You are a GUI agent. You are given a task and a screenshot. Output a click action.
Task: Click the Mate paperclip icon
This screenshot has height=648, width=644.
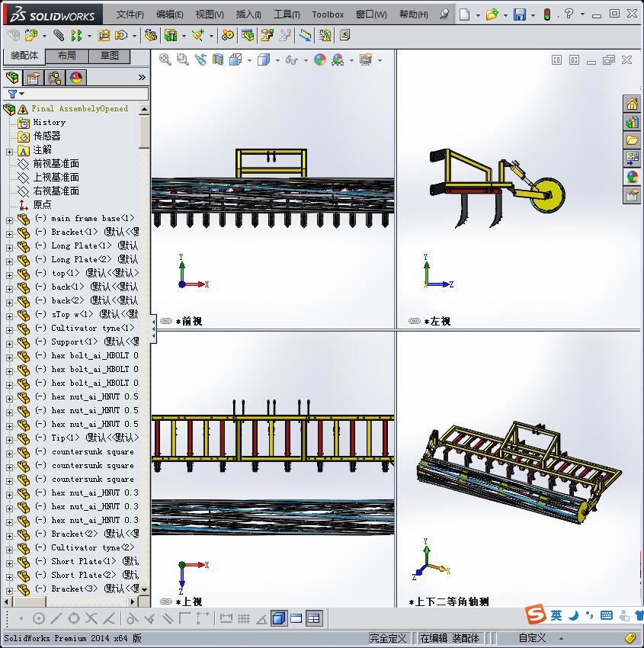[59, 36]
